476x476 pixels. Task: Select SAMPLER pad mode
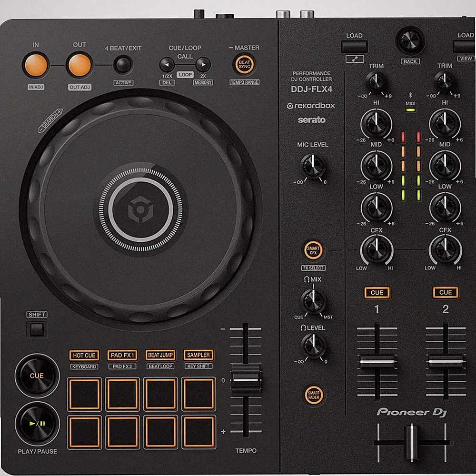[x=198, y=355]
